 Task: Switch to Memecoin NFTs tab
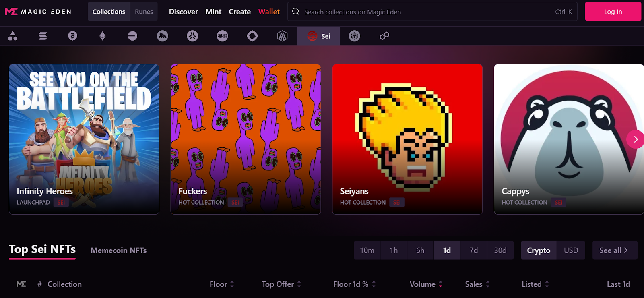click(118, 250)
